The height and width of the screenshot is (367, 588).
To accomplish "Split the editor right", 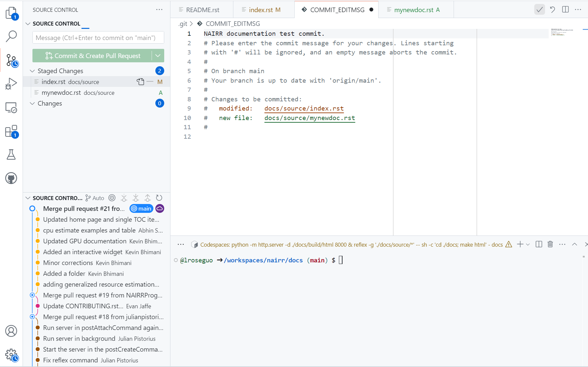I will coord(565,10).
